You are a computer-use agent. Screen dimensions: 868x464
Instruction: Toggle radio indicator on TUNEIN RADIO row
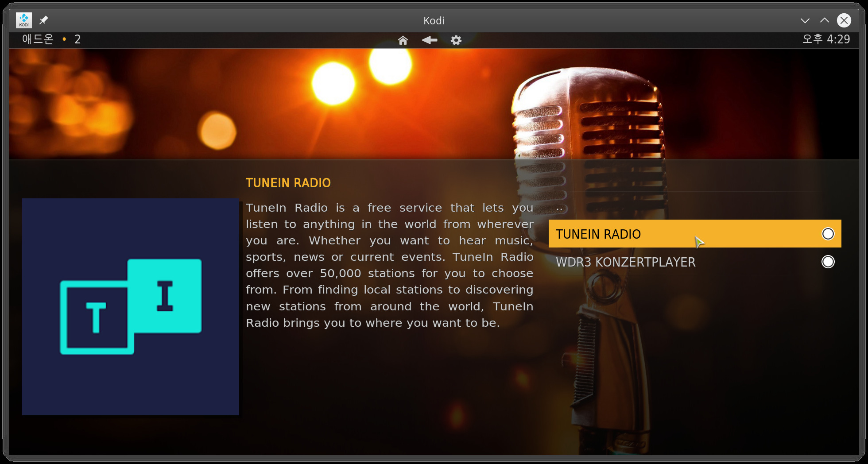(828, 234)
